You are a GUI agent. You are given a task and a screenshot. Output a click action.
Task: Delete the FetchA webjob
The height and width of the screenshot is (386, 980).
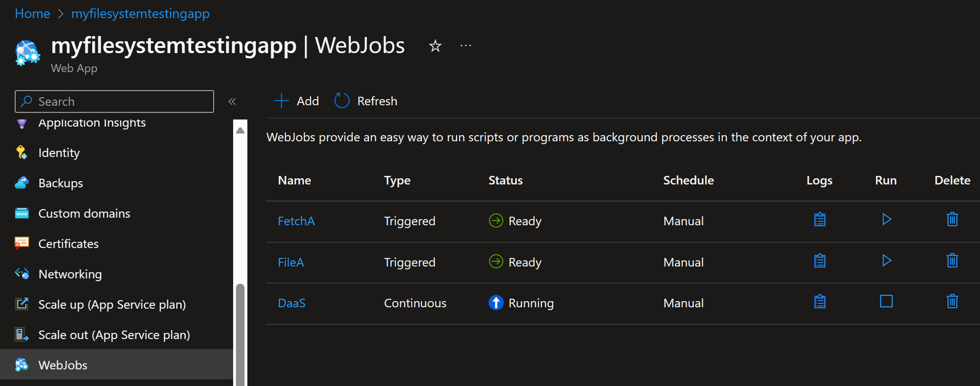[x=952, y=219]
